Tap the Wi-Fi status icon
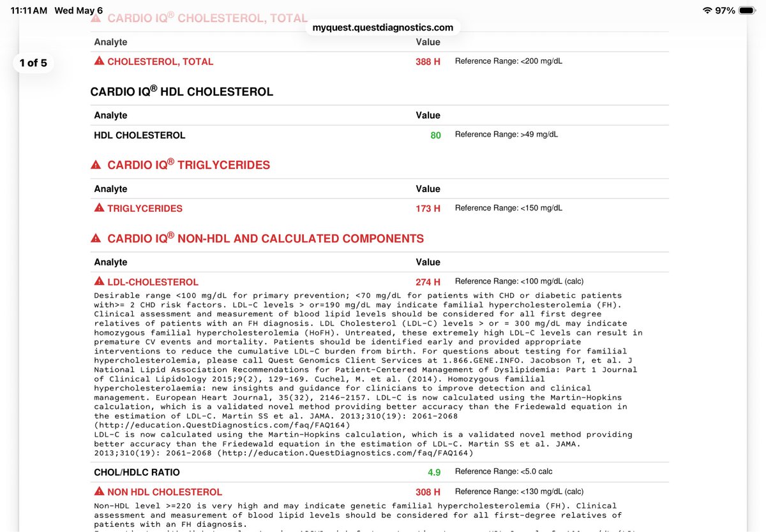The image size is (766, 532). (x=707, y=10)
